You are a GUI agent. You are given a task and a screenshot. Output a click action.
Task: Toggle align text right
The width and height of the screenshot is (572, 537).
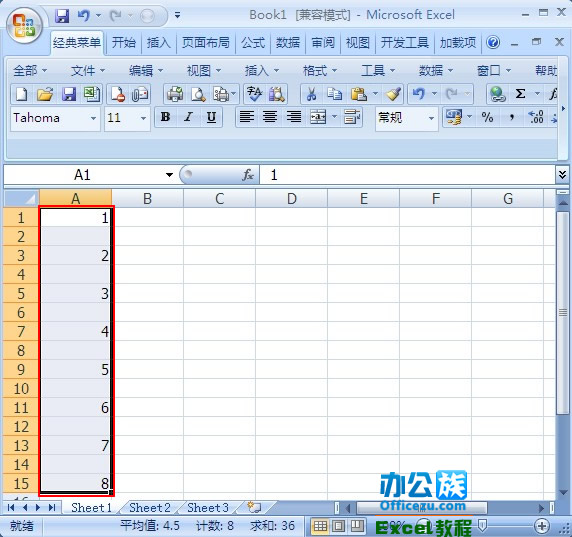pyautogui.click(x=293, y=117)
